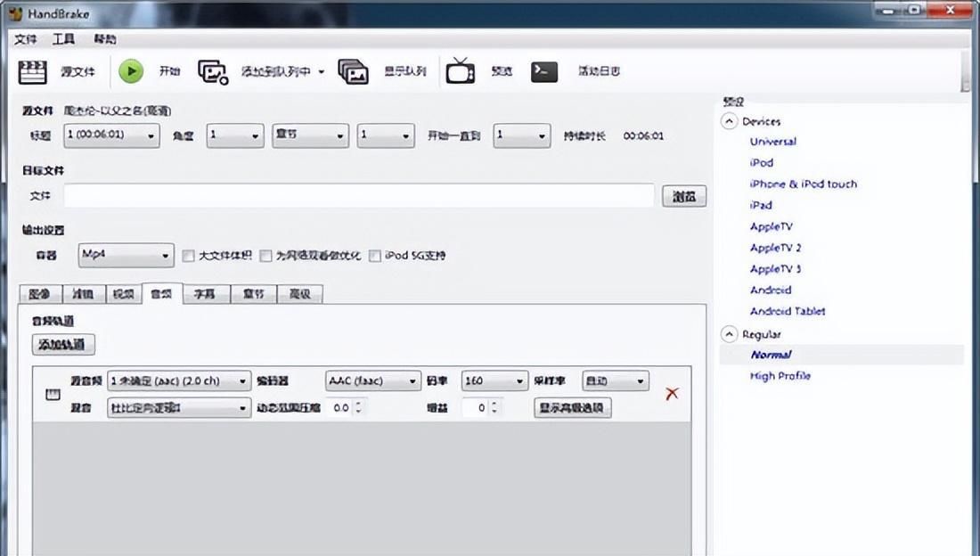Click the 显示高级选项 button
980x556 pixels.
(x=573, y=408)
